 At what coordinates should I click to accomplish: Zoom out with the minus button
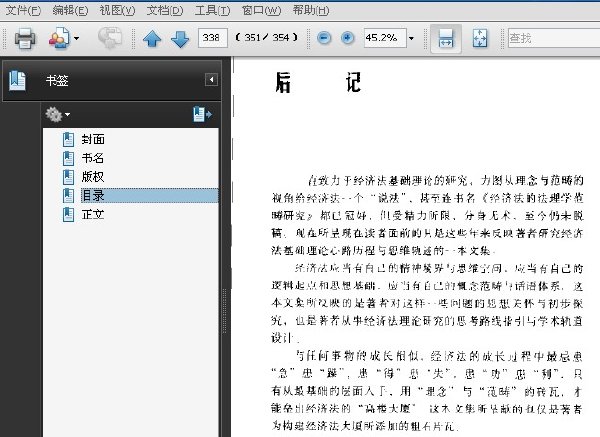pyautogui.click(x=324, y=38)
